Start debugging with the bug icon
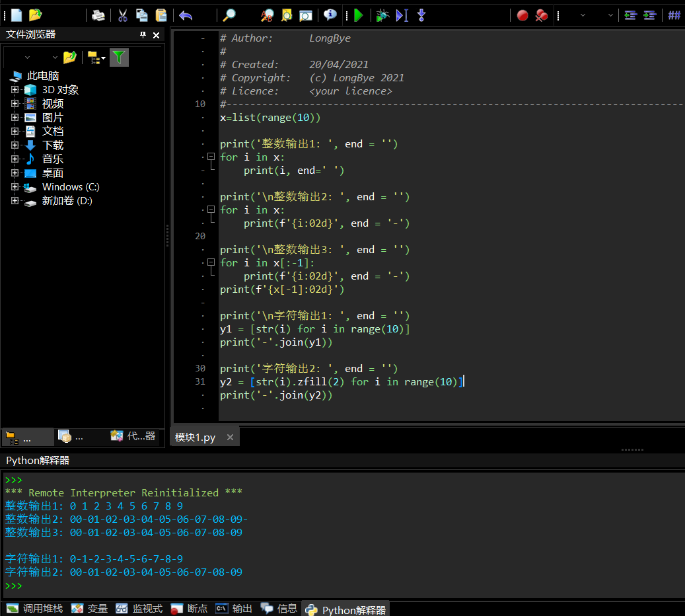685x616 pixels. click(x=382, y=15)
